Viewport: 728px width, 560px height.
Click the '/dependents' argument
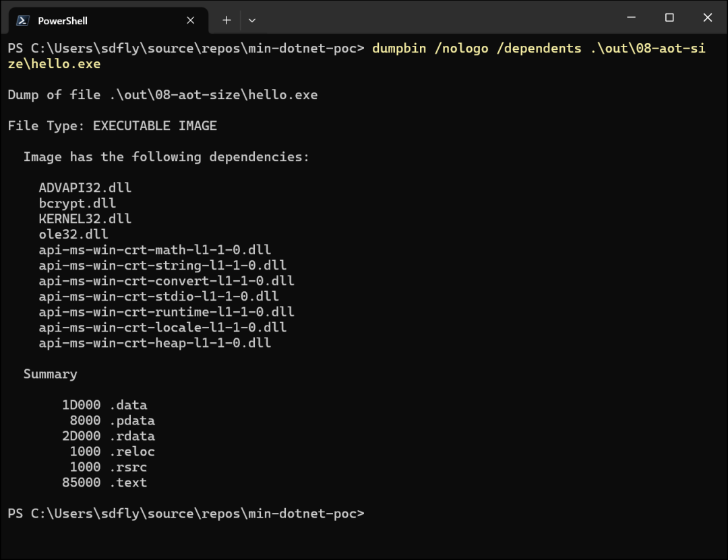539,49
